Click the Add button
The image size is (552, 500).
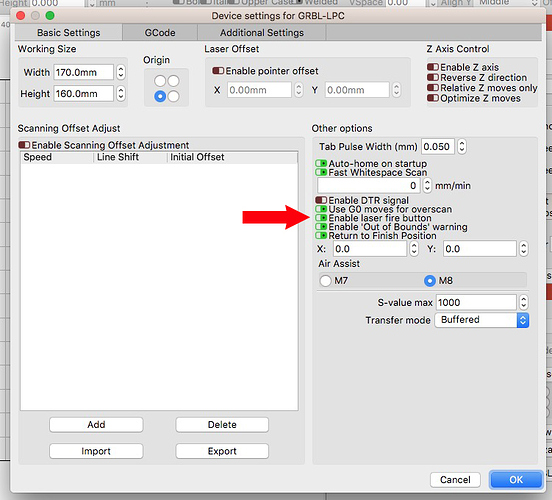pos(96,425)
